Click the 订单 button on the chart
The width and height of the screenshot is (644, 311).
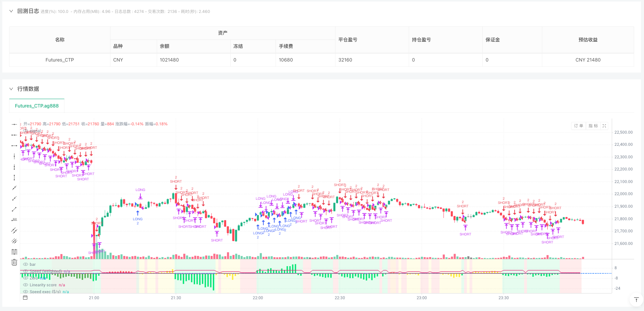[578, 126]
